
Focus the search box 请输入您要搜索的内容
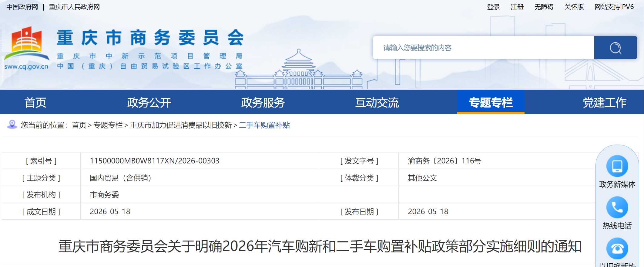[x=484, y=48]
